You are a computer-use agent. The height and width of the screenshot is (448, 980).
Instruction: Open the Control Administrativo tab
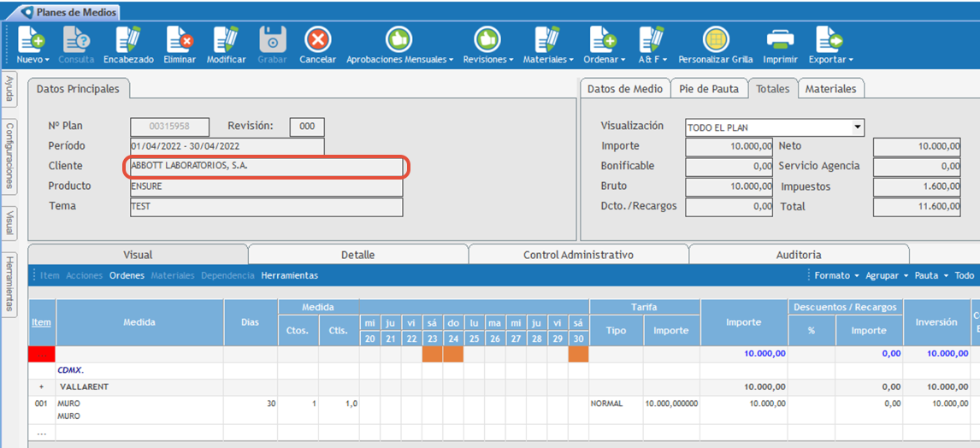(x=579, y=255)
